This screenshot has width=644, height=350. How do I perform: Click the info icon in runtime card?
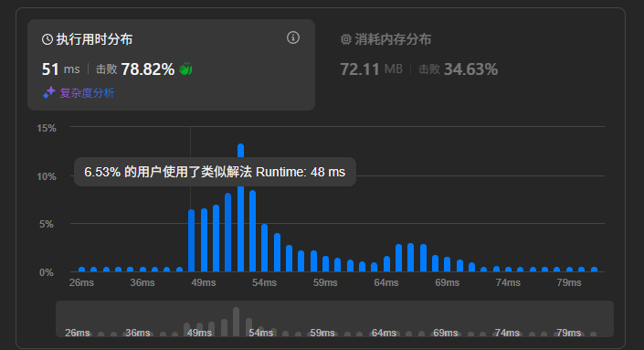pyautogui.click(x=293, y=37)
